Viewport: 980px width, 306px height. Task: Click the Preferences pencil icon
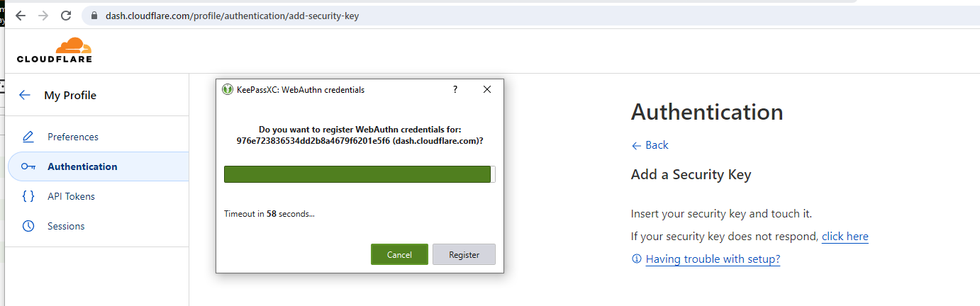coord(28,137)
